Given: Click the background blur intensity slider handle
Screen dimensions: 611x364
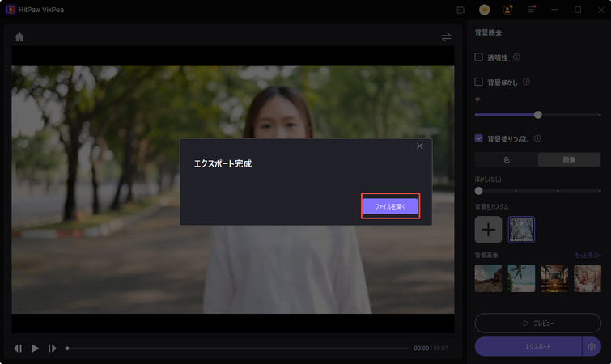Looking at the screenshot, I should click(x=538, y=115).
